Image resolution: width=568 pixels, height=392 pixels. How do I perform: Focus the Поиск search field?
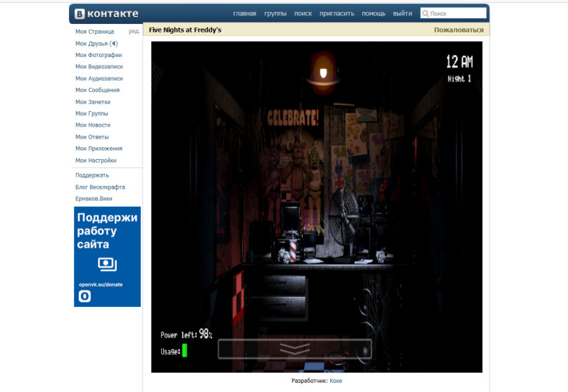coord(453,13)
